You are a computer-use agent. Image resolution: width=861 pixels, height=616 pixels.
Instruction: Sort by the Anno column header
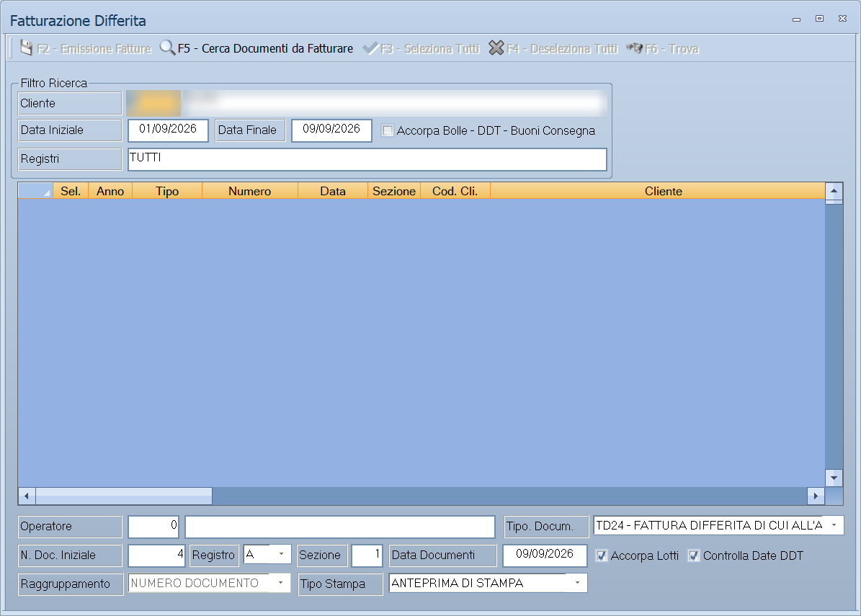[110, 191]
